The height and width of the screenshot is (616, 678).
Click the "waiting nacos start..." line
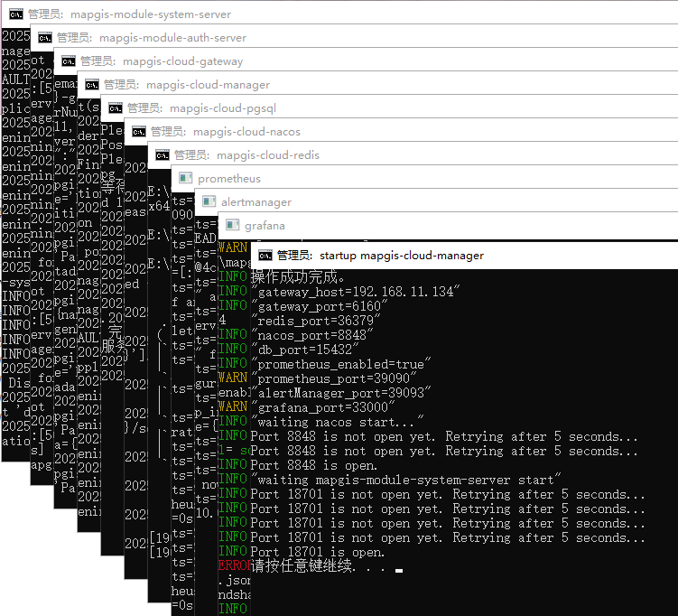[x=338, y=422]
